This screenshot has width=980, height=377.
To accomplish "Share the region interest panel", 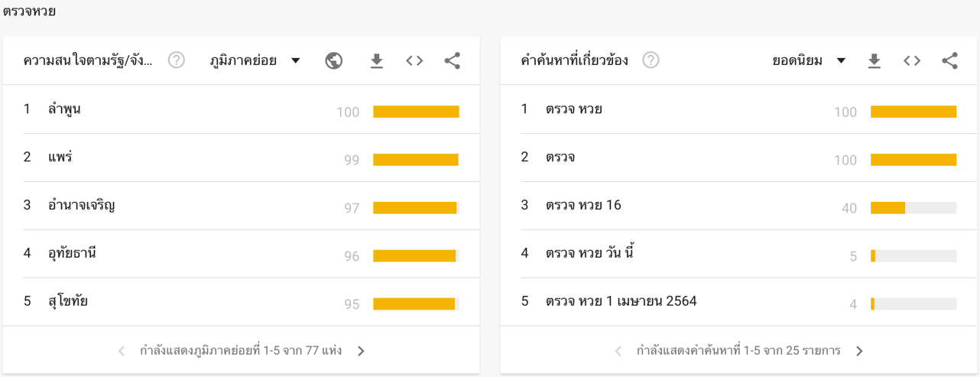I will (x=453, y=60).
